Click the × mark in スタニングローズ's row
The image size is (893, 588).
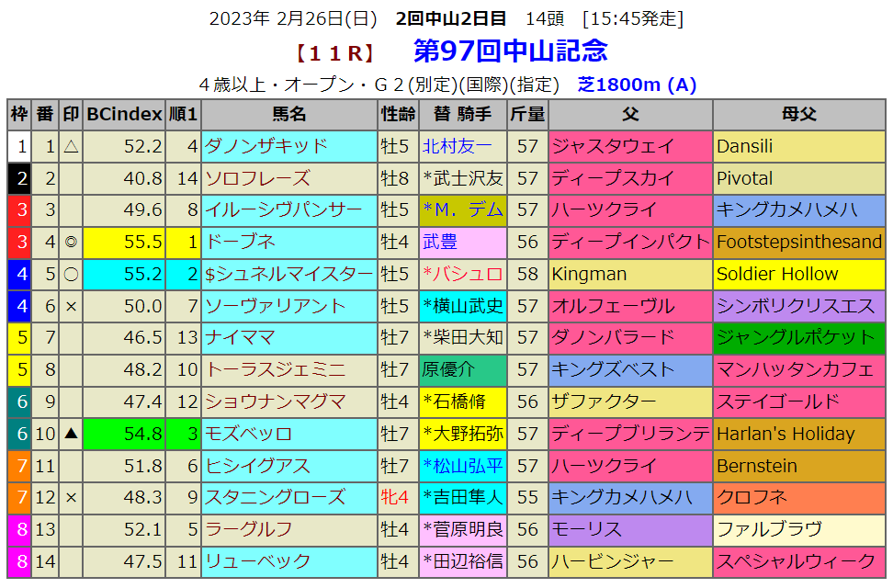pyautogui.click(x=71, y=497)
